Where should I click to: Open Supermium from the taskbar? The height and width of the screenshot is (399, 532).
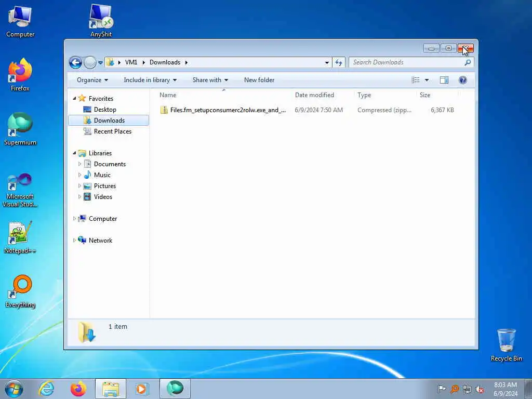175,389
